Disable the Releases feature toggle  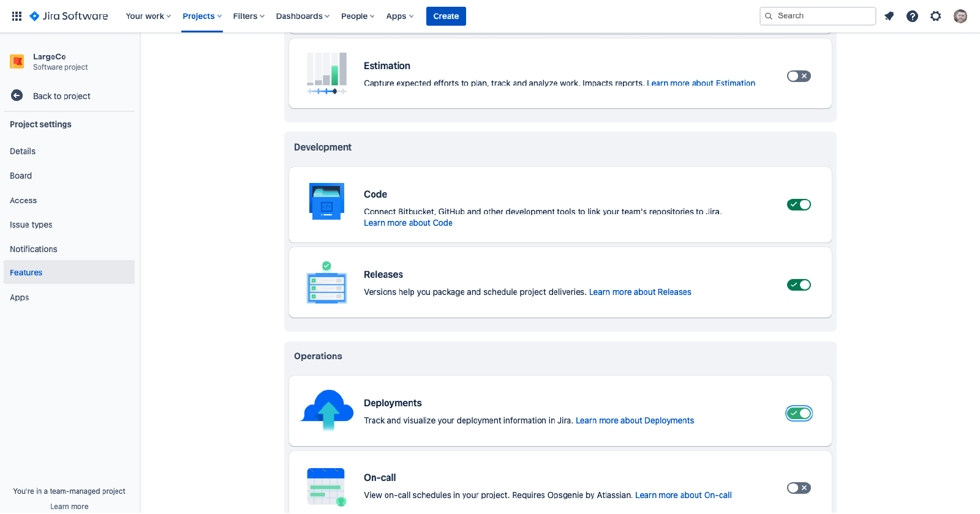pyautogui.click(x=799, y=285)
